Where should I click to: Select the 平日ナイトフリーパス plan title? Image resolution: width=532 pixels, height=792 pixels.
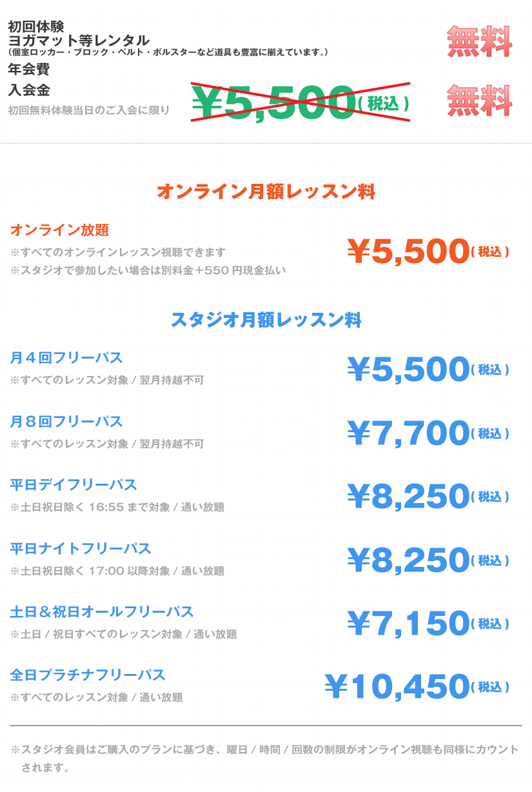(x=81, y=549)
